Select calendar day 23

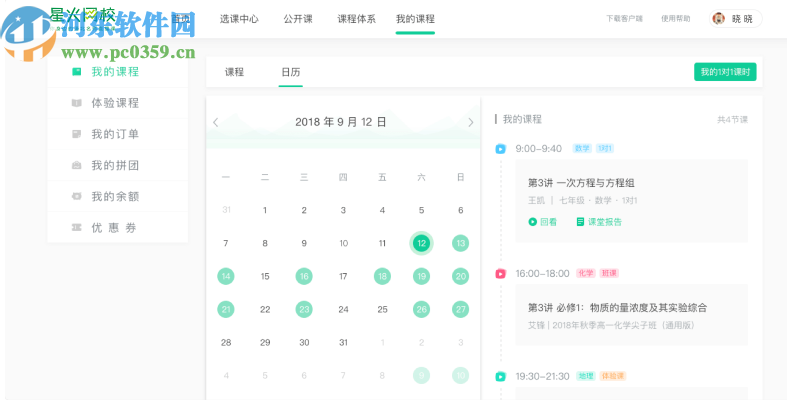coord(304,310)
